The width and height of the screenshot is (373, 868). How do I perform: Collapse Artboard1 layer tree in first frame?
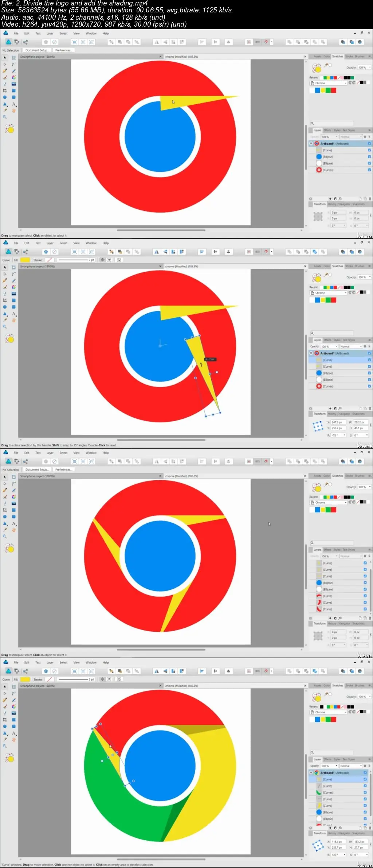tap(311, 144)
